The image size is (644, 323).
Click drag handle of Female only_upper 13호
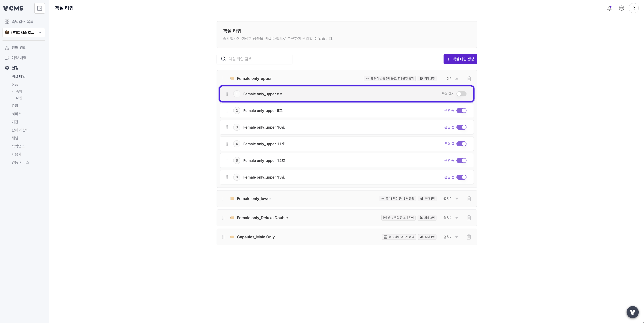pyautogui.click(x=227, y=177)
